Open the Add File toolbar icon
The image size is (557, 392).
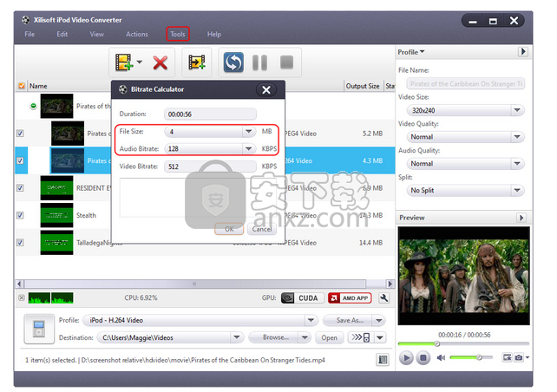[123, 62]
